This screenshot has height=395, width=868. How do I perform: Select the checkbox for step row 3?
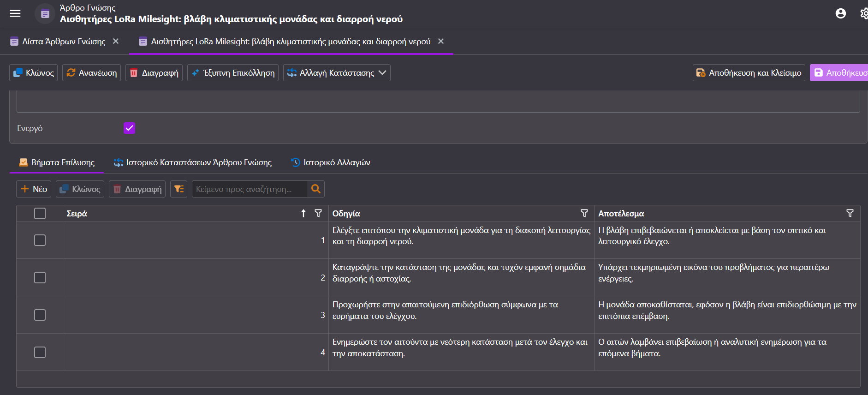coord(40,315)
